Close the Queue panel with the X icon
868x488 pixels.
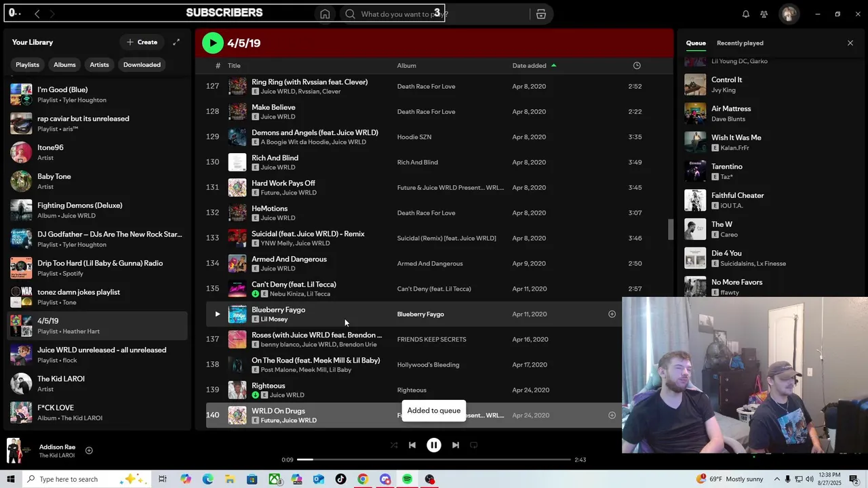[x=850, y=43]
